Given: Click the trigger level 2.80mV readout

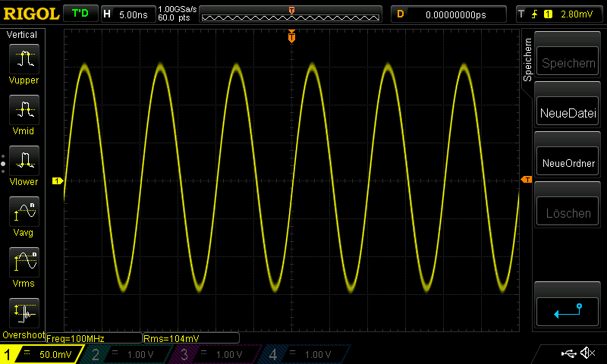Looking at the screenshot, I should 577,14.
